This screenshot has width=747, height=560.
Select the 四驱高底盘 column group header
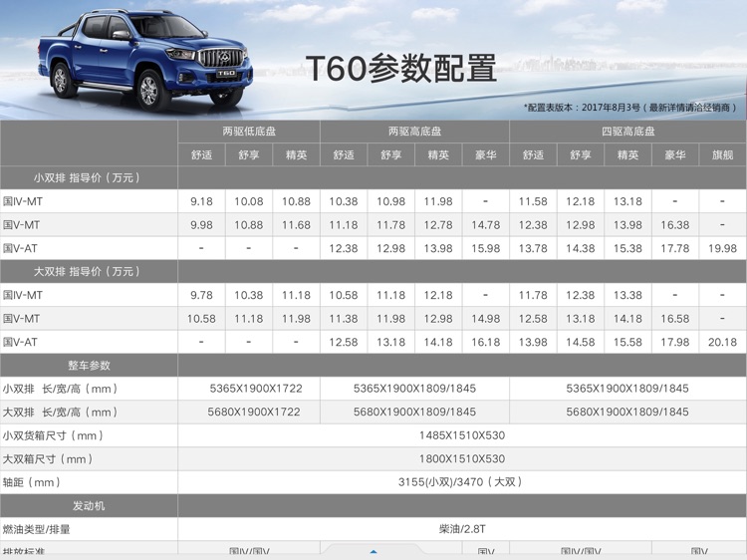point(627,132)
